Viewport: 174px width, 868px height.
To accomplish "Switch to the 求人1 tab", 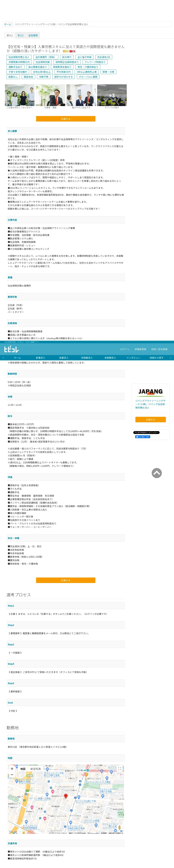I will click(9, 35).
